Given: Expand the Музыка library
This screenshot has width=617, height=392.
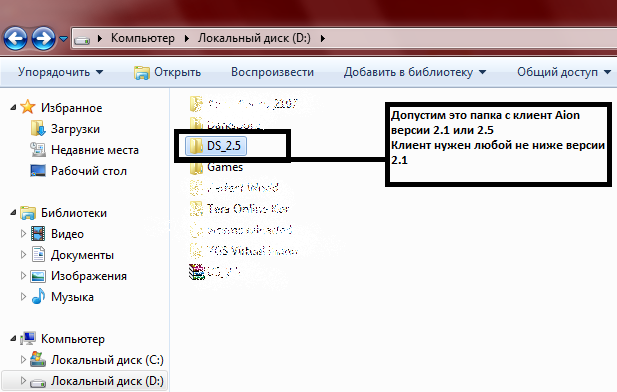Looking at the screenshot, I should click(x=23, y=296).
